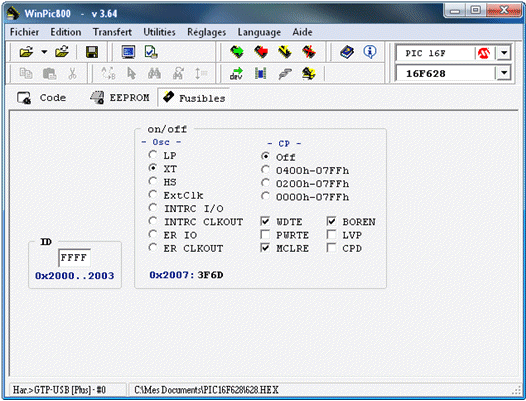Open the Aide menu
526x401 pixels.
(x=303, y=32)
